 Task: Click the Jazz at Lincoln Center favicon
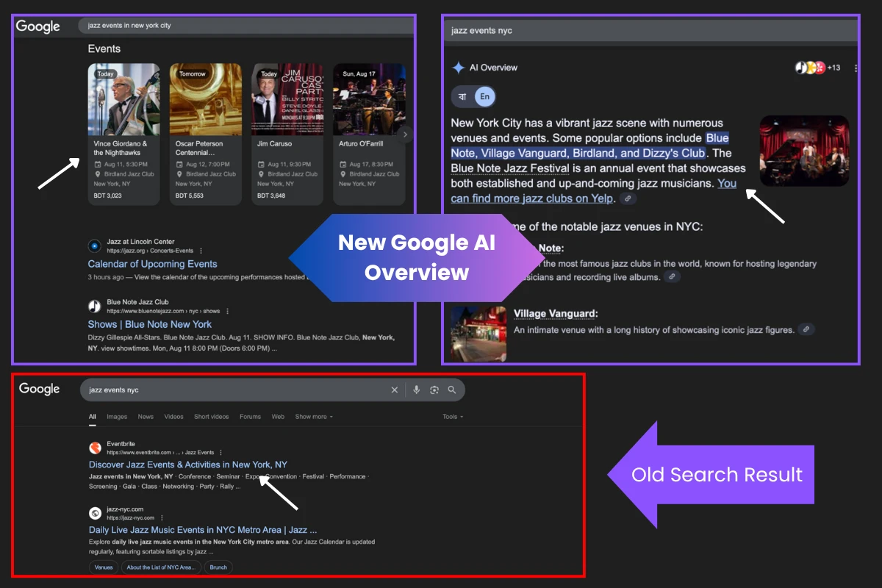tap(94, 245)
